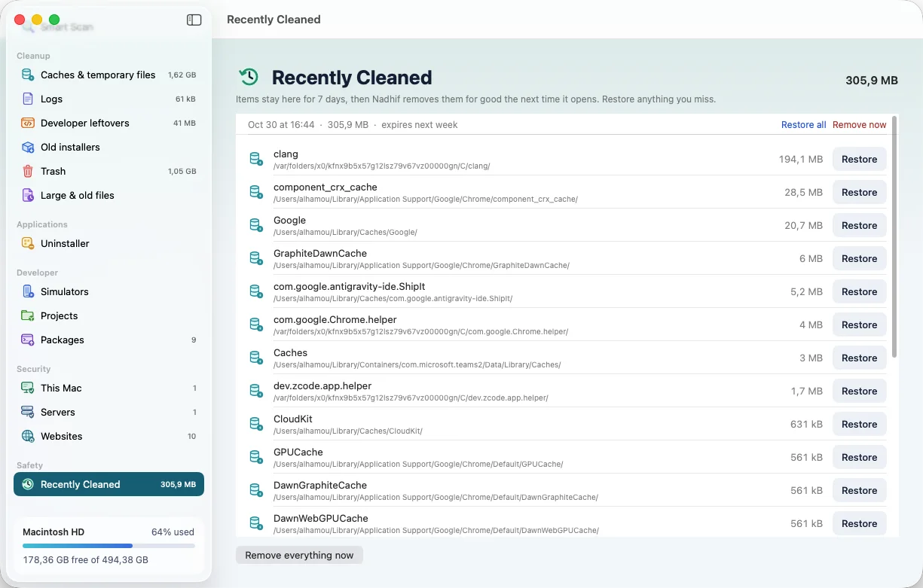Click the Servers icon
923x588 pixels.
click(28, 412)
